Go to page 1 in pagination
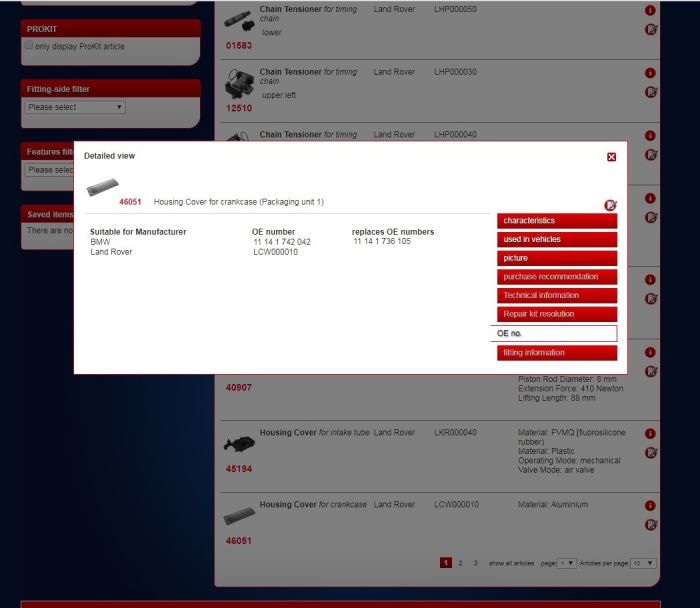 [446, 563]
